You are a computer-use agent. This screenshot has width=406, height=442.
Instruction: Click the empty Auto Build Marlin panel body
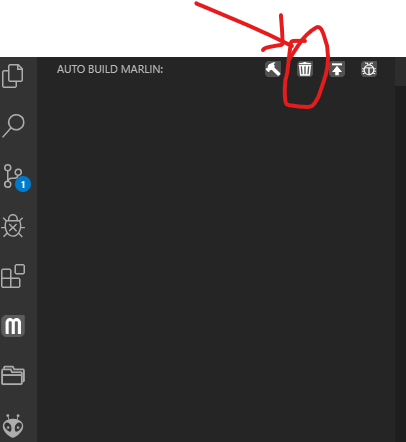[216, 262]
